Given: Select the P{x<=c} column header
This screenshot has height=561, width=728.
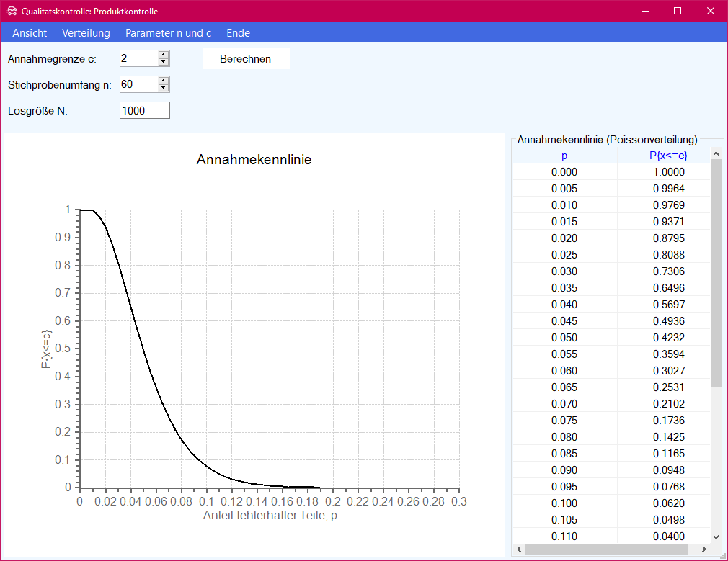Looking at the screenshot, I should (667, 156).
